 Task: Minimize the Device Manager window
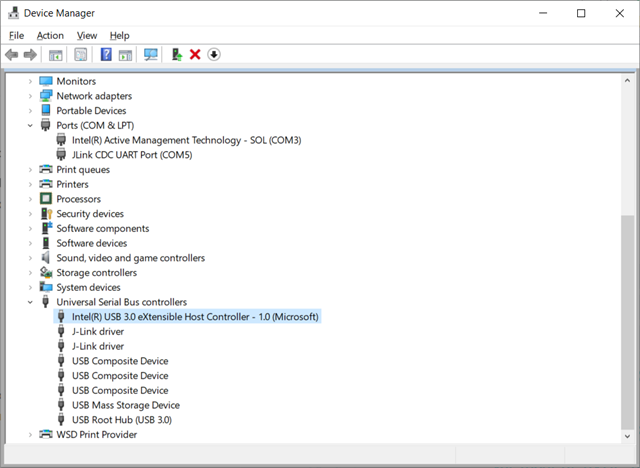[543, 13]
